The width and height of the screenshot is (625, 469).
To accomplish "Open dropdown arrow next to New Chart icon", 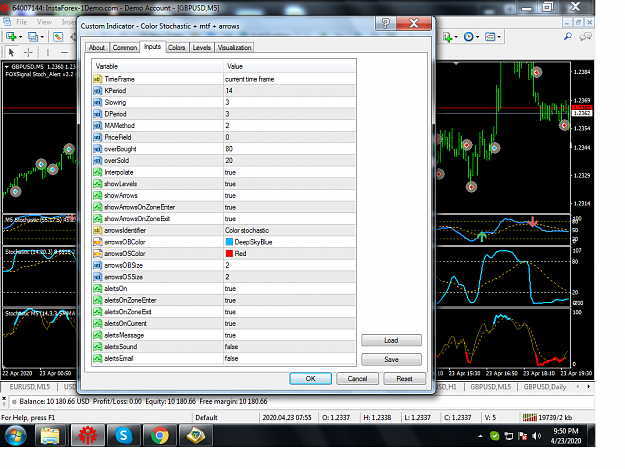I will pyautogui.click(x=20, y=37).
